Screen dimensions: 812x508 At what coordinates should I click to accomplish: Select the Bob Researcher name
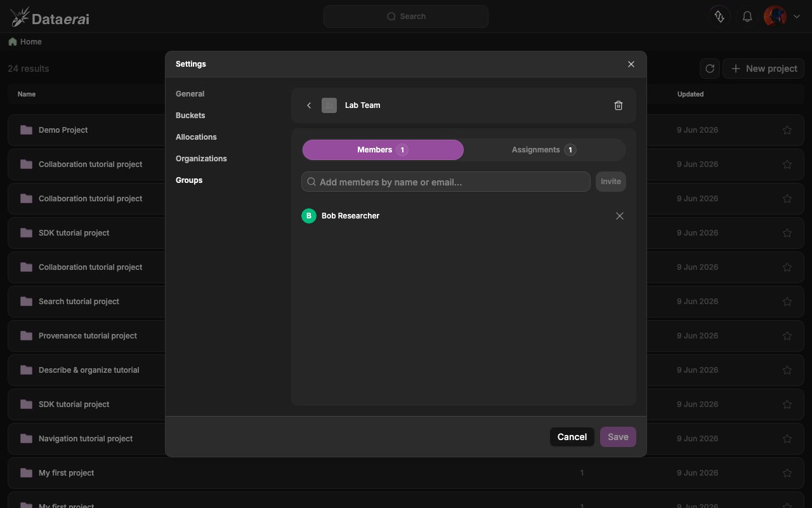[350, 216]
